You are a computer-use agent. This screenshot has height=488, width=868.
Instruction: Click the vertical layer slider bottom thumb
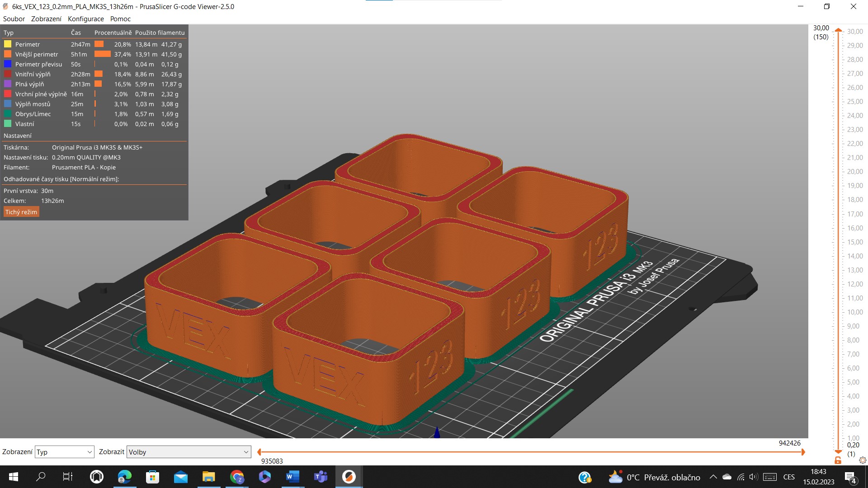pos(838,452)
